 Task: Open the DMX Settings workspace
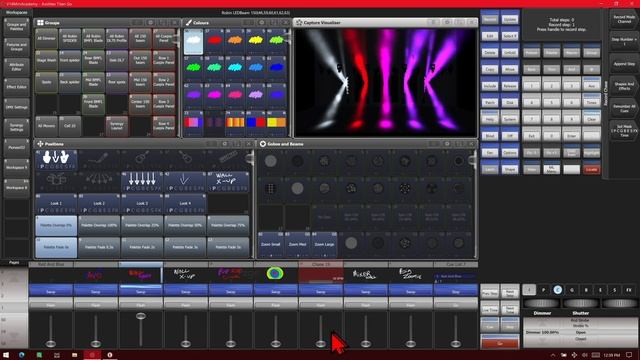pos(16,107)
